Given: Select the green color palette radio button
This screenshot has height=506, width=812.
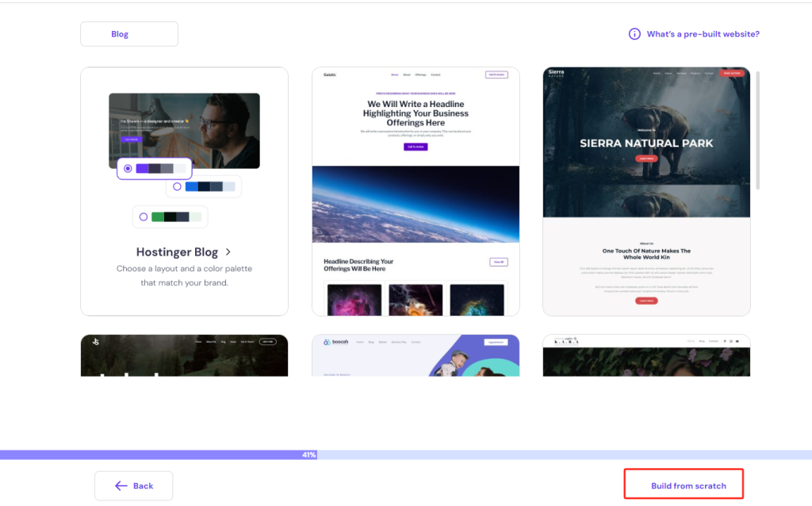Looking at the screenshot, I should [x=144, y=217].
